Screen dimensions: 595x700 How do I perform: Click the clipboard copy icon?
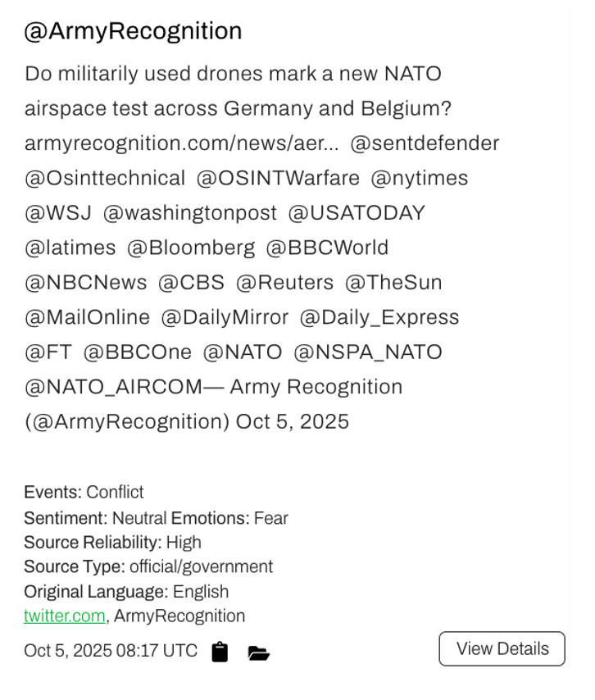pyautogui.click(x=219, y=652)
